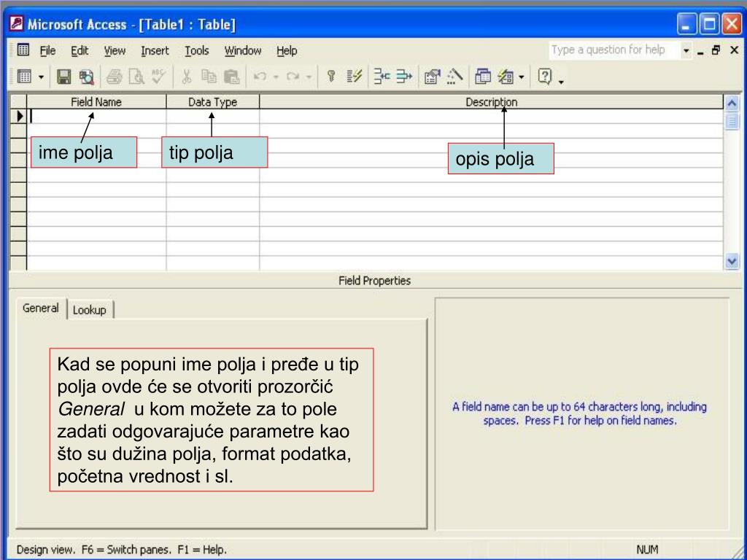Click the Database Window icon
Image resolution: width=747 pixels, height=560 pixels.
483,76
